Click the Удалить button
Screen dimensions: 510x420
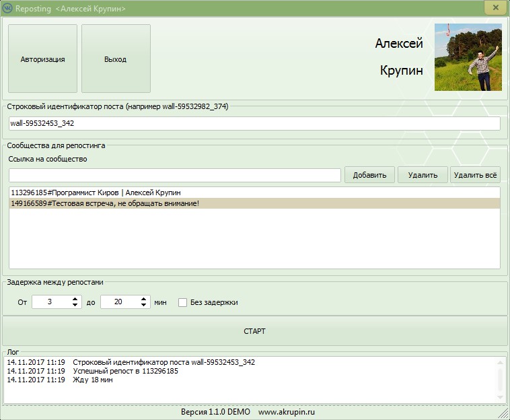[x=423, y=175]
